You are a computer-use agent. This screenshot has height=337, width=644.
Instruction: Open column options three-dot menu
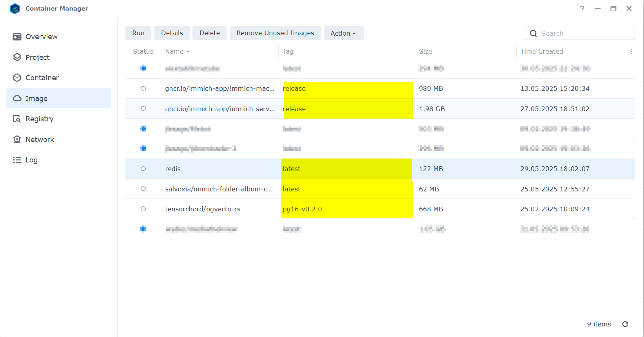[x=631, y=51]
